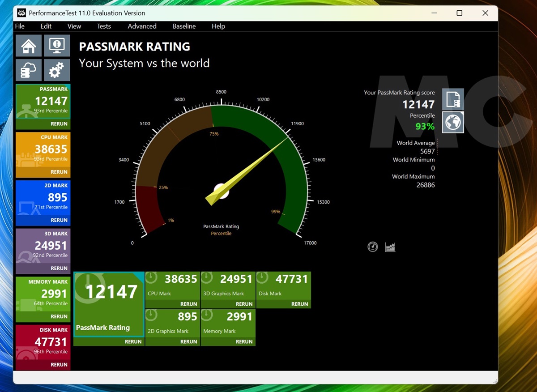Rerun the Disk Mark tile in the grid

pyautogui.click(x=299, y=304)
